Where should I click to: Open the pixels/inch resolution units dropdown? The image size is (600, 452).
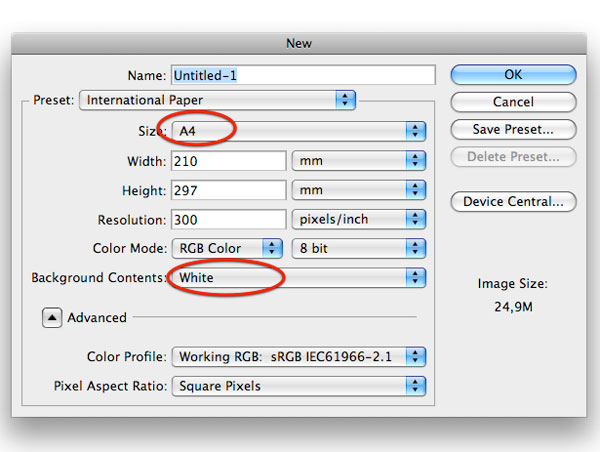click(x=358, y=219)
